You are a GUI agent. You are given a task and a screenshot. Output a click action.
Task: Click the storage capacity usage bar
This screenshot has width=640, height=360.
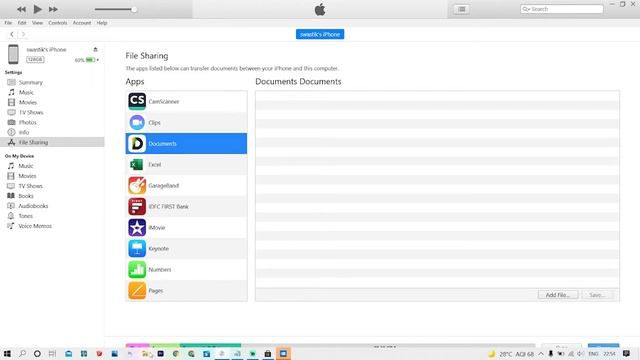coord(330,345)
